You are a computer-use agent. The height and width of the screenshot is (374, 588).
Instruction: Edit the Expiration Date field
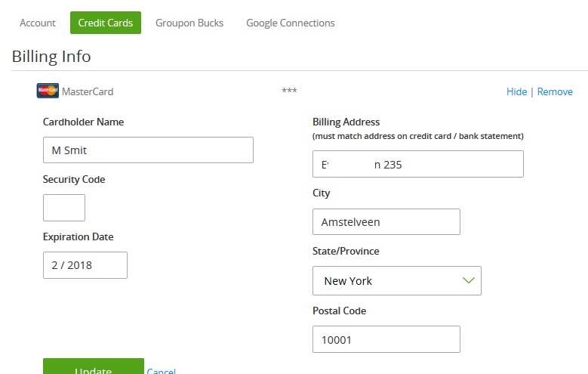[x=85, y=265]
